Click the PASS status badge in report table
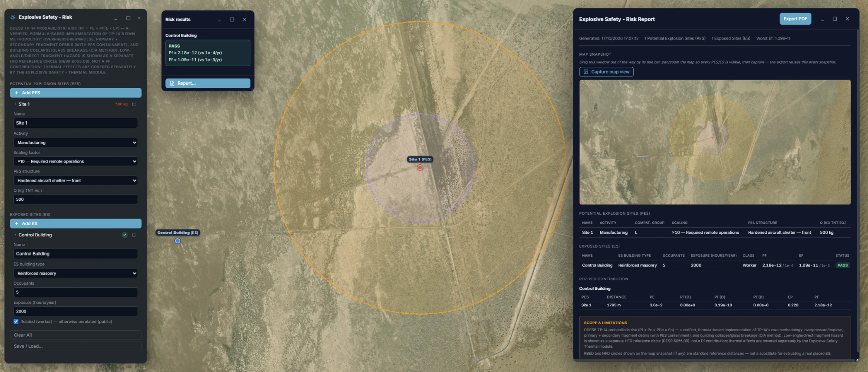 pyautogui.click(x=842, y=266)
